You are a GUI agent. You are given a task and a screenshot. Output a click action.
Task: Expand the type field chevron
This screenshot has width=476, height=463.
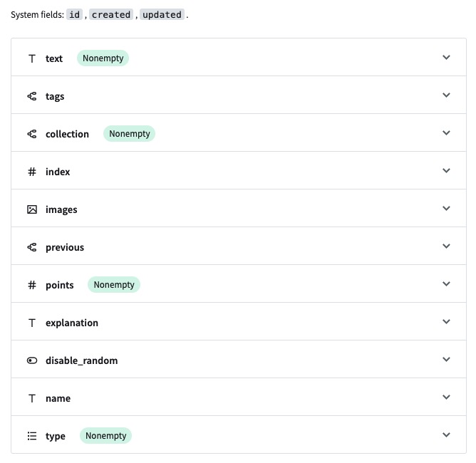coord(446,435)
